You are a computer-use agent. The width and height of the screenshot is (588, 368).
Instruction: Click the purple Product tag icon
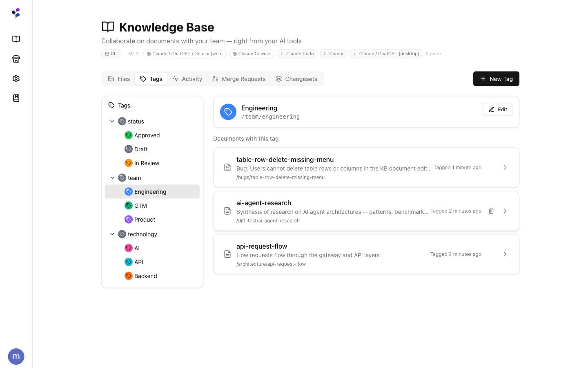point(129,220)
